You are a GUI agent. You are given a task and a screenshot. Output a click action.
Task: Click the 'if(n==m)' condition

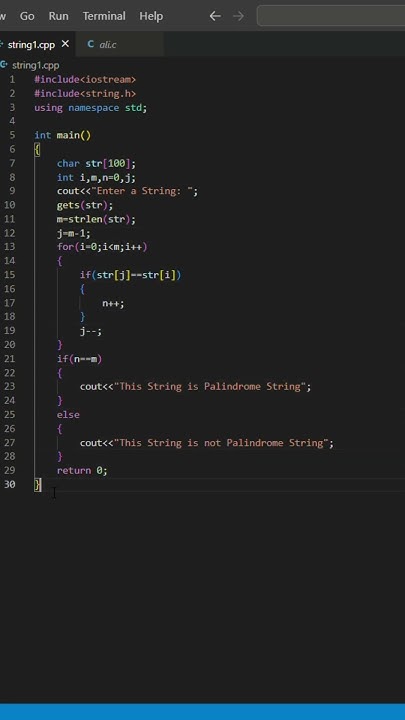coord(79,359)
